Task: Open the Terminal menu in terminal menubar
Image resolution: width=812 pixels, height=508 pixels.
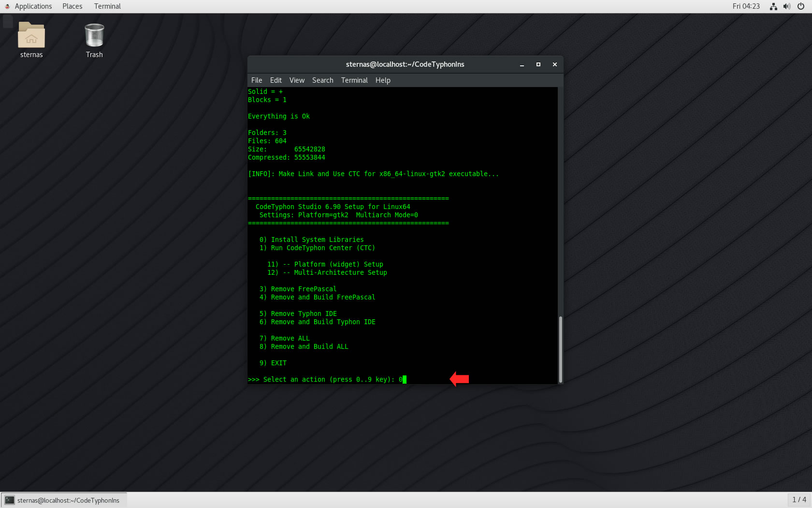Action: [x=354, y=80]
